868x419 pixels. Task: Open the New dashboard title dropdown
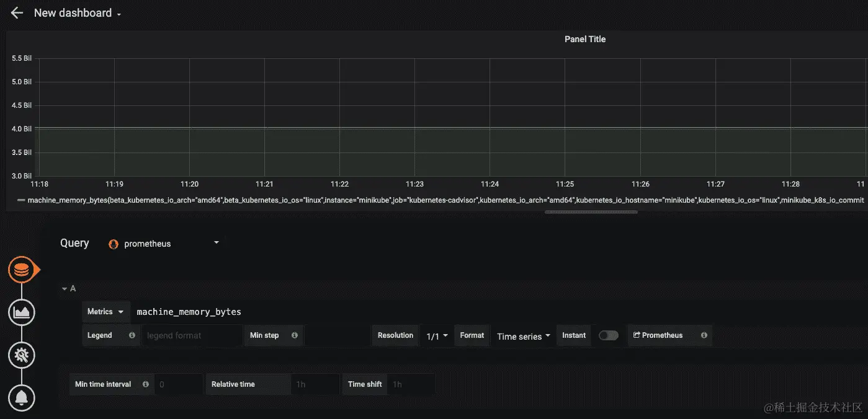coord(78,13)
